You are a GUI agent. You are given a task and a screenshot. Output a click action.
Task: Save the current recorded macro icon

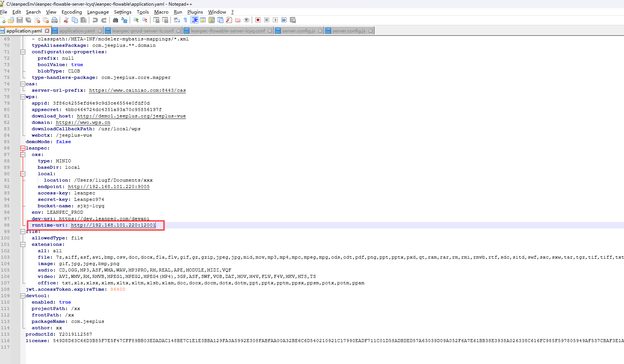tap(293, 20)
